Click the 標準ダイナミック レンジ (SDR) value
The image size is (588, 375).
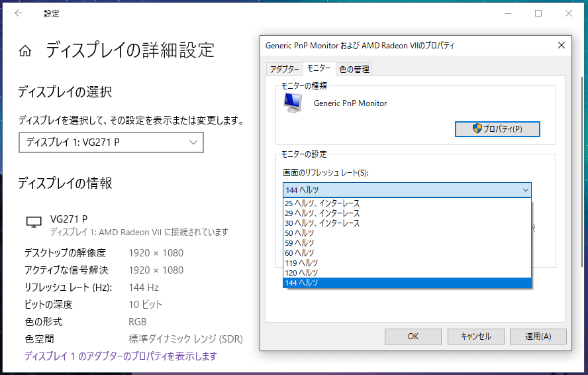tap(185, 339)
